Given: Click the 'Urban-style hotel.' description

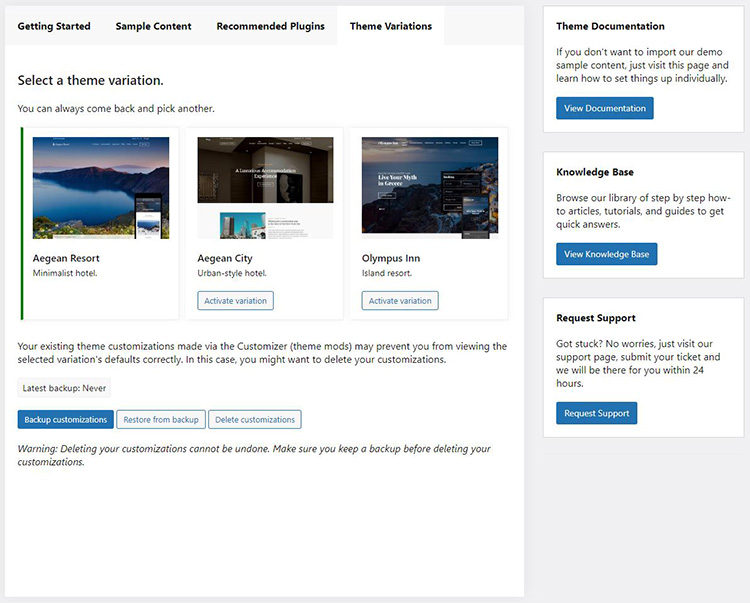Looking at the screenshot, I should [x=232, y=273].
